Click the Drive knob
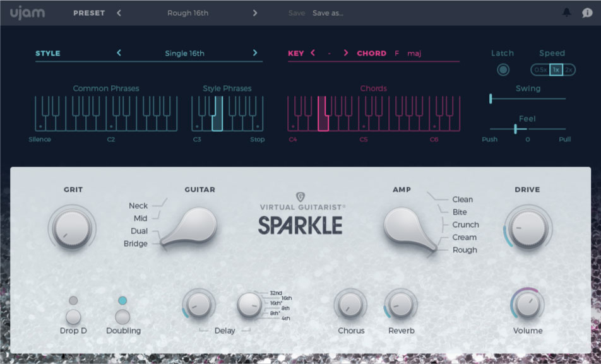The image size is (601, 364). coord(528,228)
